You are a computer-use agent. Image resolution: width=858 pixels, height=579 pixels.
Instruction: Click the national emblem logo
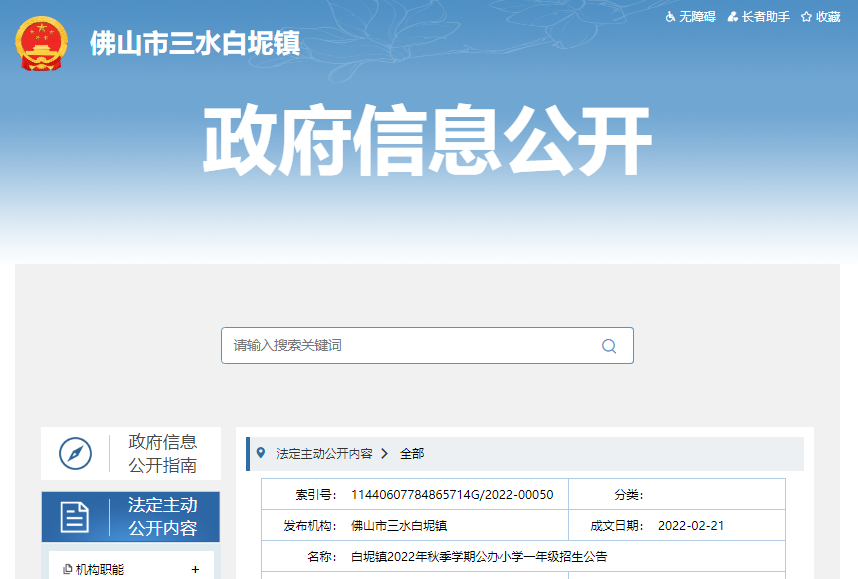[41, 44]
